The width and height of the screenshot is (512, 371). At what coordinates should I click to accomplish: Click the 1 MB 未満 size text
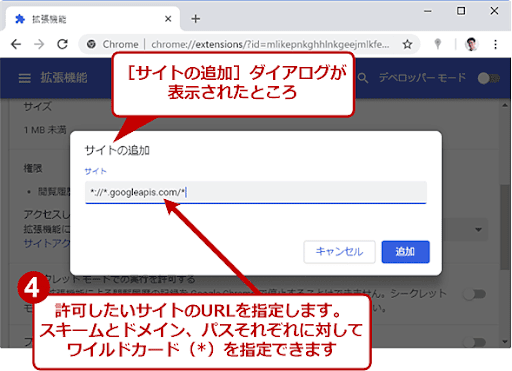pyautogui.click(x=45, y=130)
